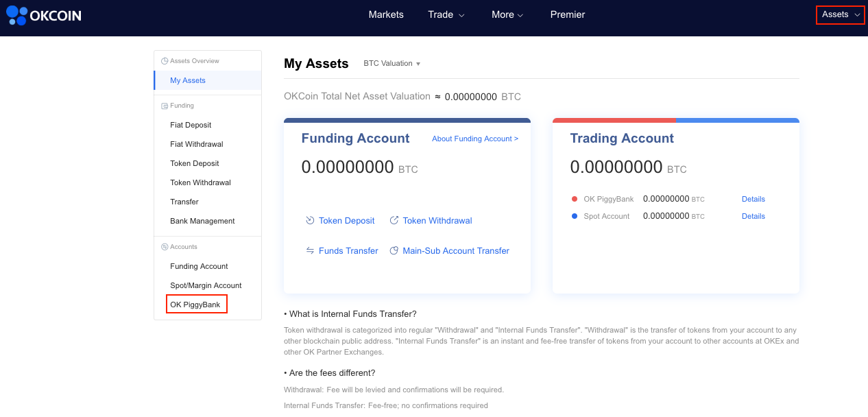Click the Token Deposit icon in Funding Account card

(x=310, y=220)
